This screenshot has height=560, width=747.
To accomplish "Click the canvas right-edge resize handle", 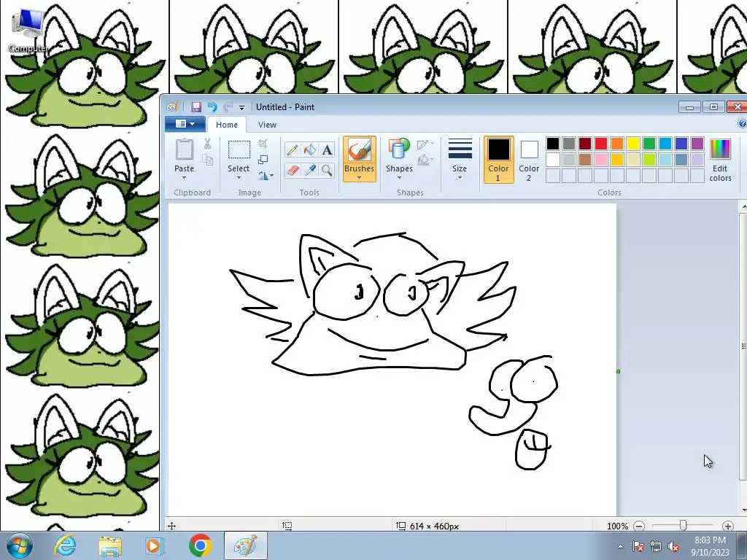I will 619,371.
